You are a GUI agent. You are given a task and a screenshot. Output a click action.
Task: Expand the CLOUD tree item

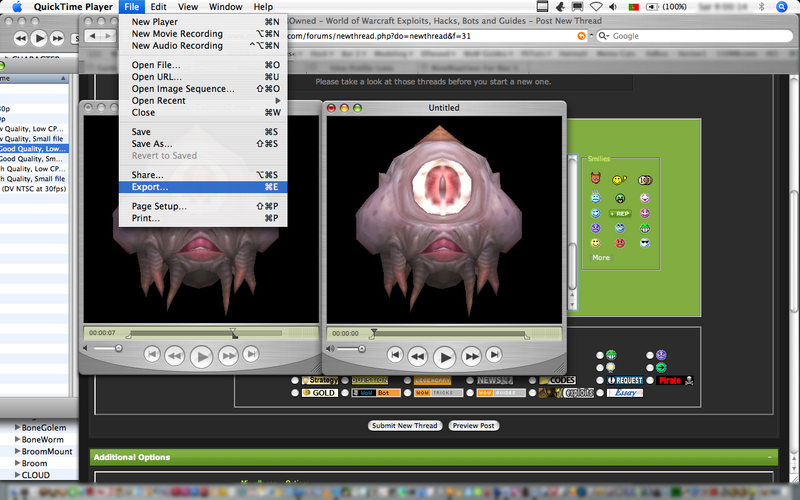point(17,474)
